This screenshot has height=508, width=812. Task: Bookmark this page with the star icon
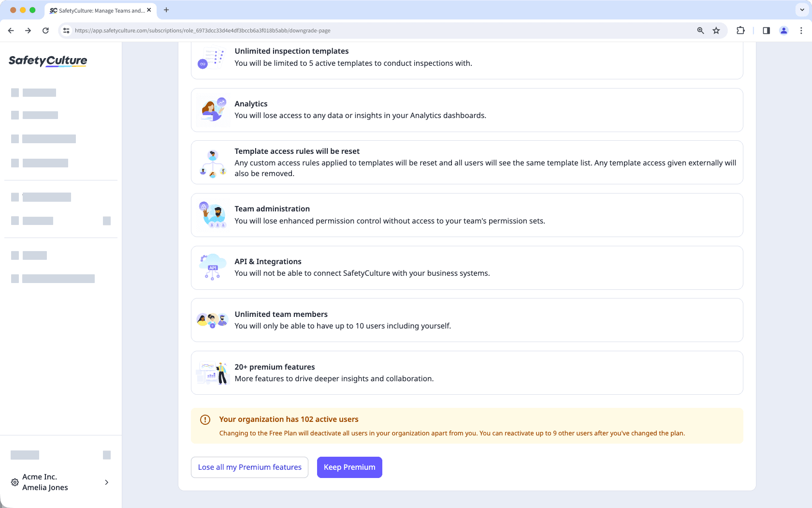pos(716,30)
